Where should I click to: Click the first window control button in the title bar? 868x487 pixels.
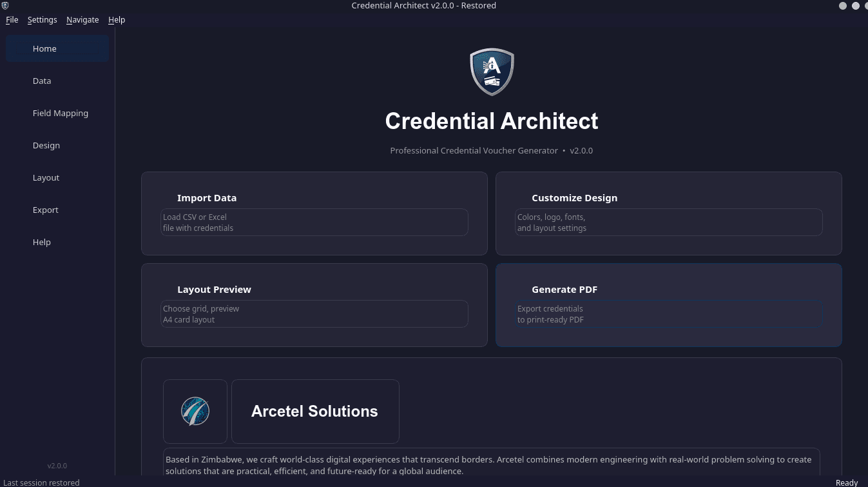tap(843, 5)
